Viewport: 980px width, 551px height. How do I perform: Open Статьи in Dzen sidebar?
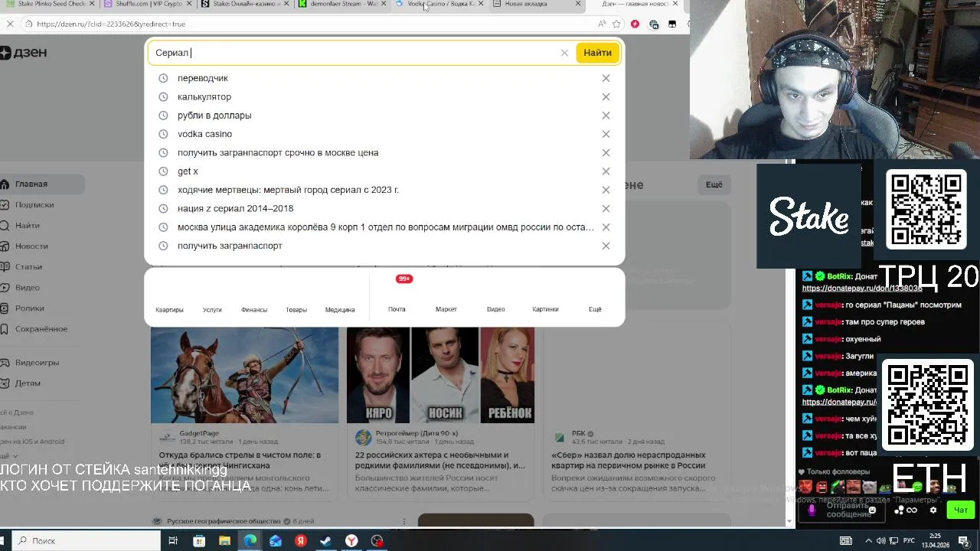29,266
